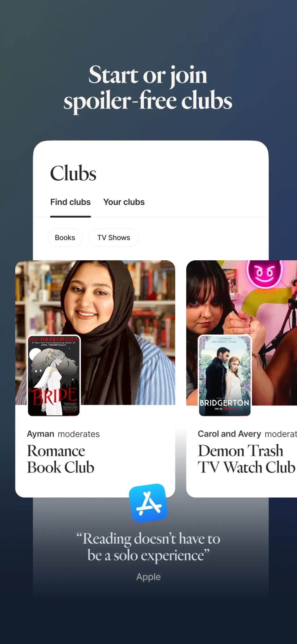Tap the Clubs heading
The width and height of the screenshot is (297, 644).
73,173
